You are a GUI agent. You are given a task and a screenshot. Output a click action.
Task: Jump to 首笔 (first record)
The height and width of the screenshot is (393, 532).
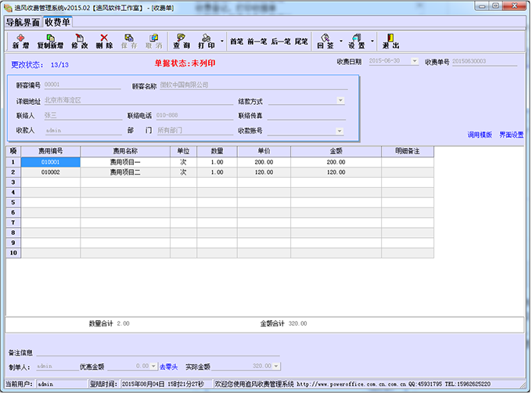pos(236,41)
